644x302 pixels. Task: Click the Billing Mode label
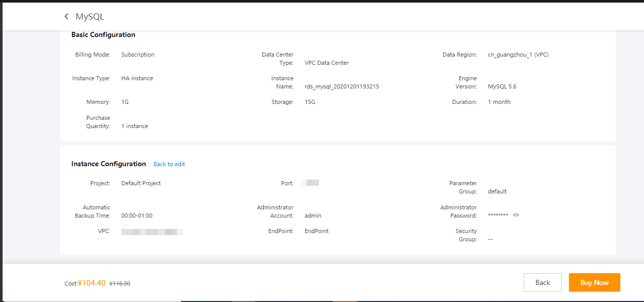coord(93,55)
